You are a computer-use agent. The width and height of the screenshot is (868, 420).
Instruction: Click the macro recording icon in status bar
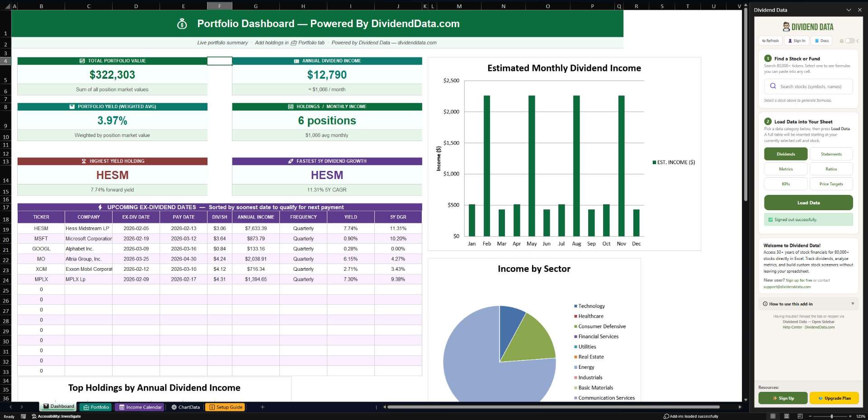pos(24,416)
